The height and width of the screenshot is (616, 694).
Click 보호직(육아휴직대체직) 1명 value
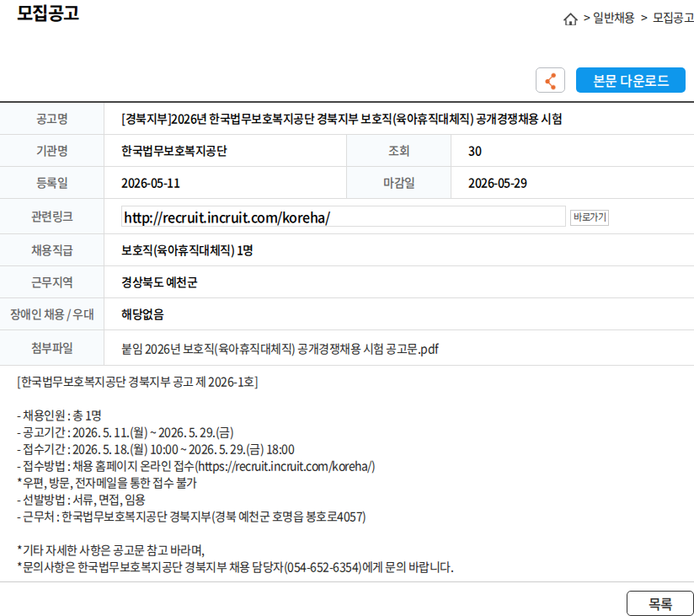187,250
